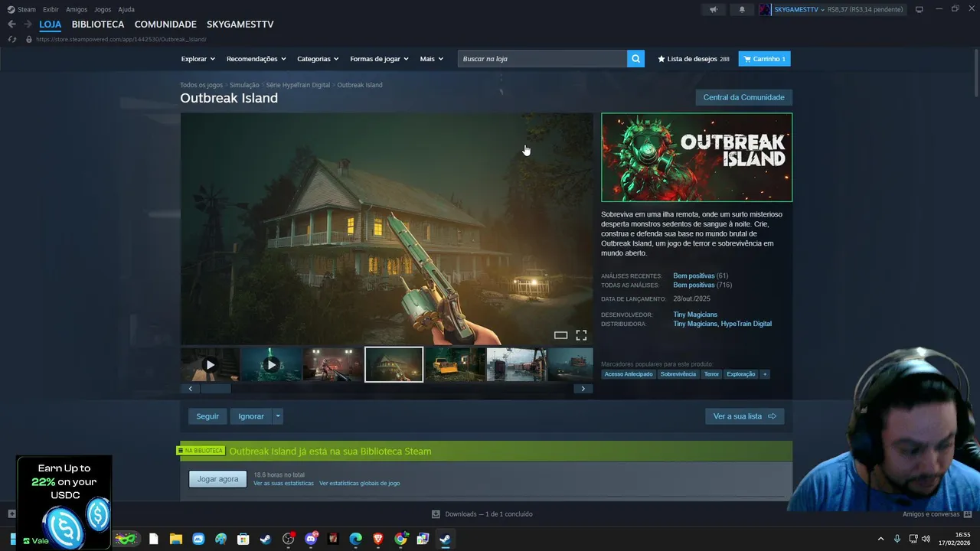Expand the Categorias dropdown
980x551 pixels.
[x=318, y=59]
